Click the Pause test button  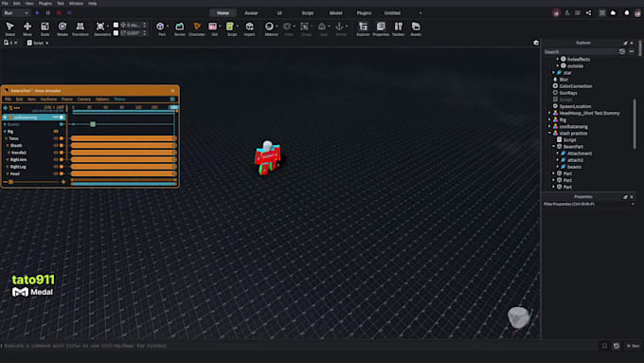48,13
